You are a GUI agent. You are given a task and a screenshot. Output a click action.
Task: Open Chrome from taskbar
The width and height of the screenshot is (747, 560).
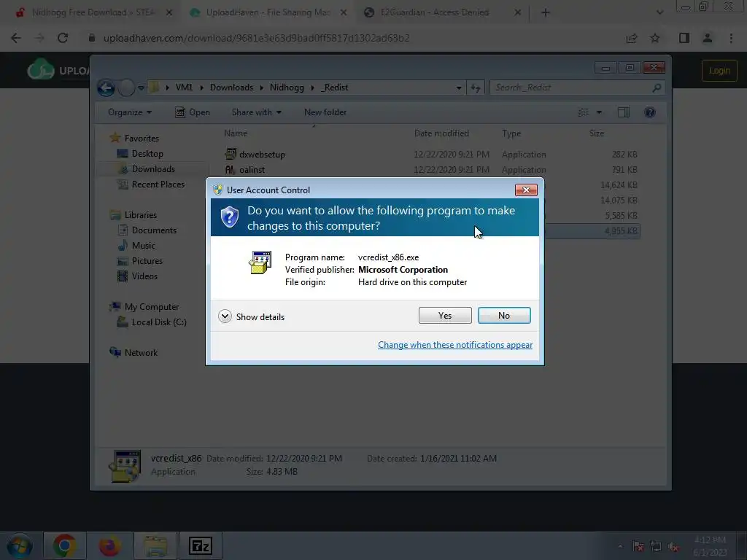[x=64, y=545]
